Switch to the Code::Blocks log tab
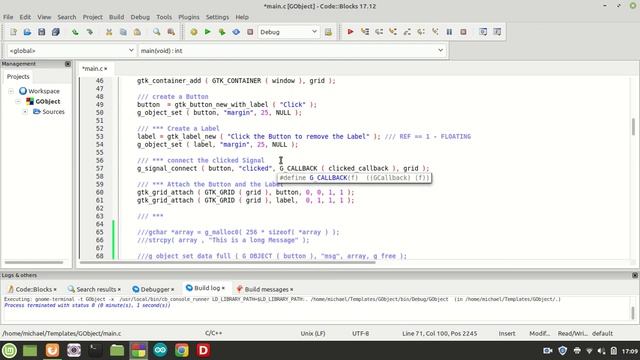 [x=32, y=289]
